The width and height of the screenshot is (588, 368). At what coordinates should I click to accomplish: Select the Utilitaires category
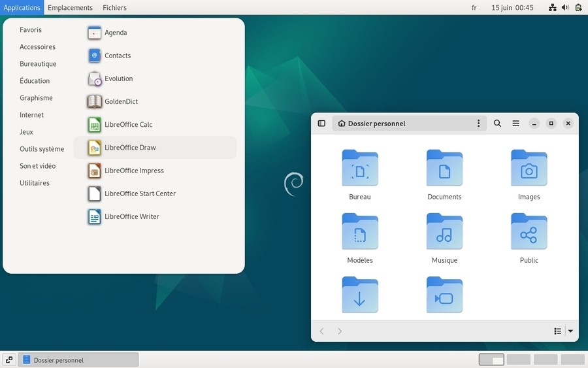[x=35, y=183]
